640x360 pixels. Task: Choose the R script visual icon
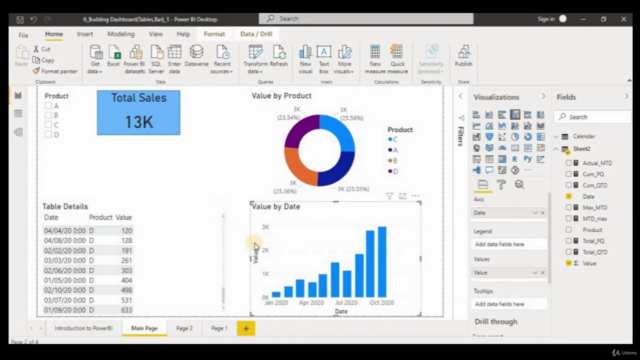515,159
